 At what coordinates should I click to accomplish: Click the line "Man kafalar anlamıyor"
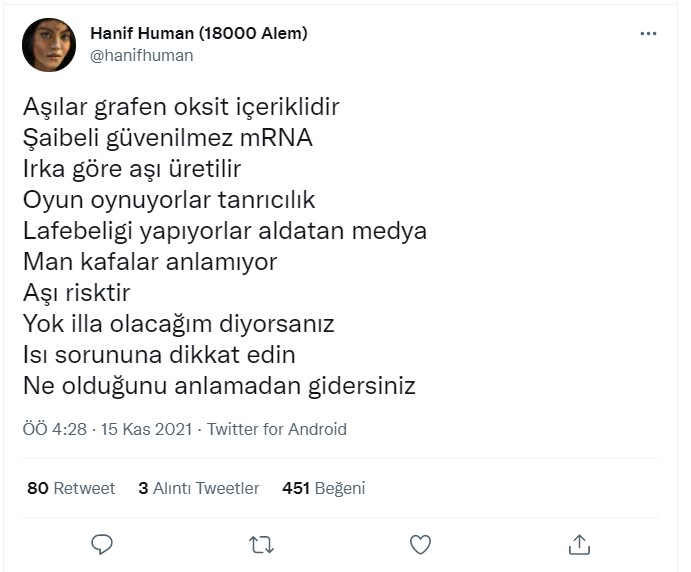(x=149, y=262)
